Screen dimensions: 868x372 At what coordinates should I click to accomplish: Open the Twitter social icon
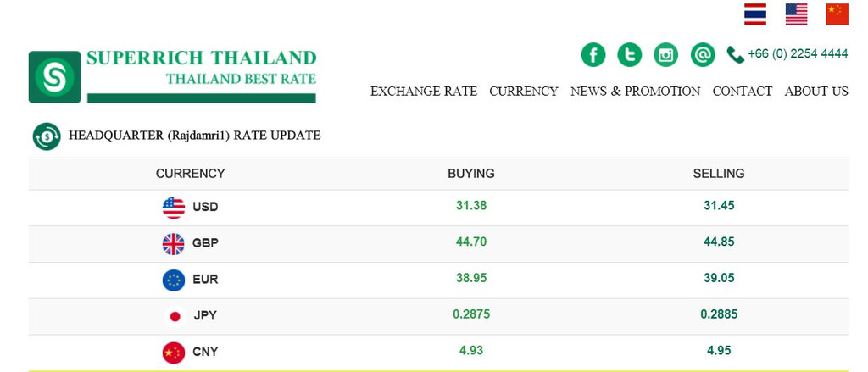[630, 55]
